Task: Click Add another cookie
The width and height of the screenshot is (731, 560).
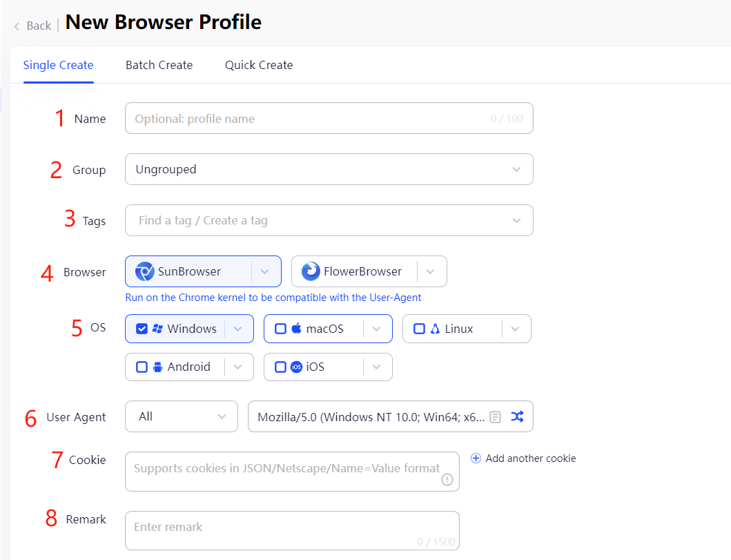Action: coord(529,458)
